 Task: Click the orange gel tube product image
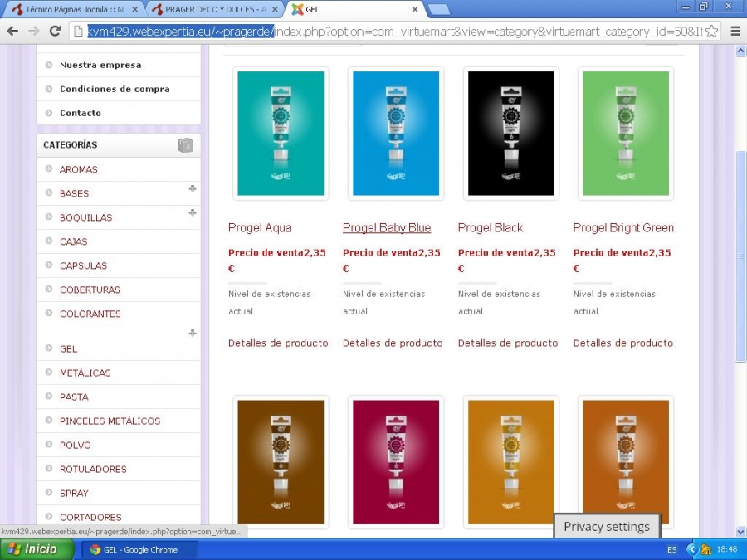coord(626,462)
